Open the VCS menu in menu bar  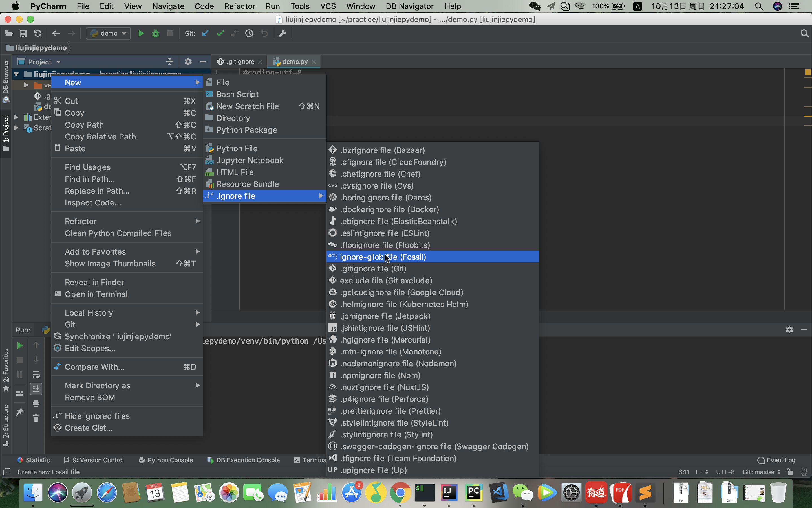[x=328, y=6]
